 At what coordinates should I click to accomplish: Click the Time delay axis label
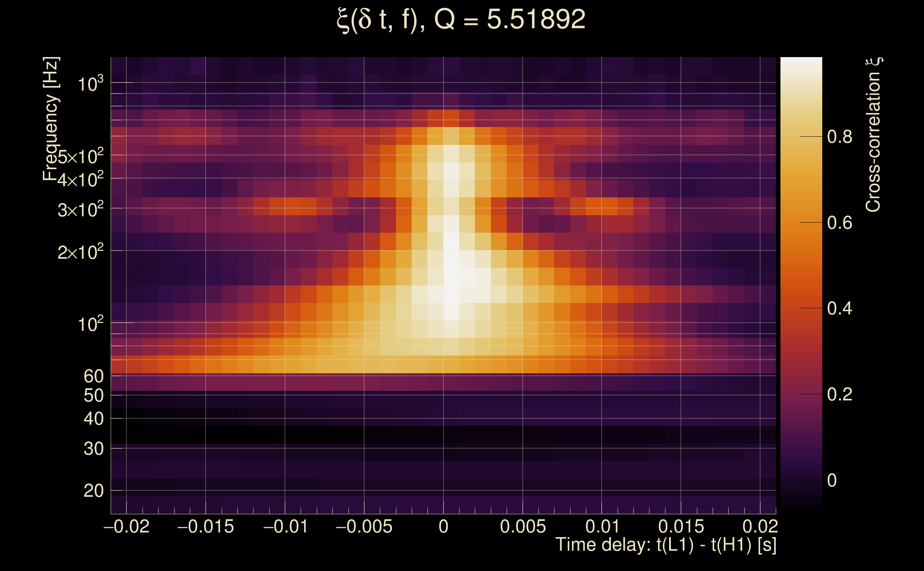tap(666, 545)
